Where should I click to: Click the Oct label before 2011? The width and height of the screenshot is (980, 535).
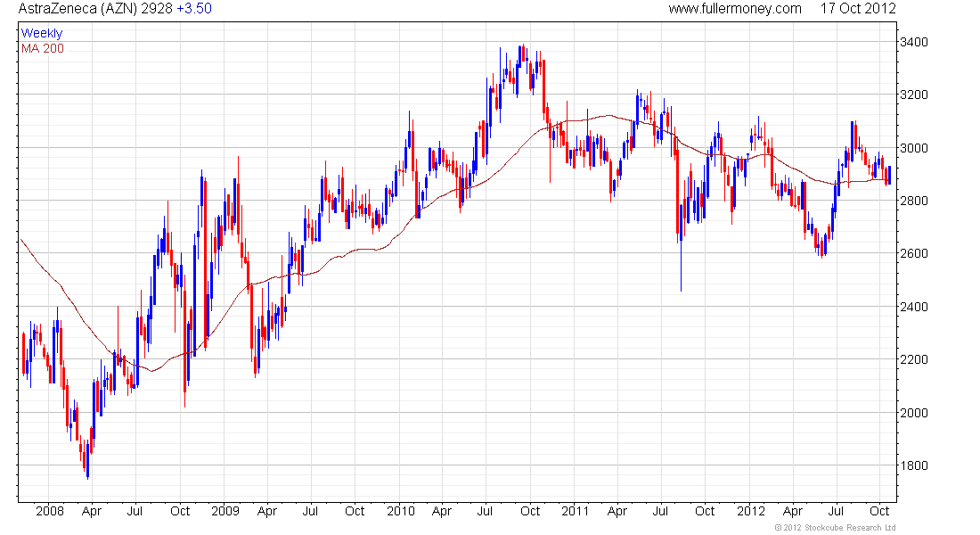pyautogui.click(x=530, y=511)
